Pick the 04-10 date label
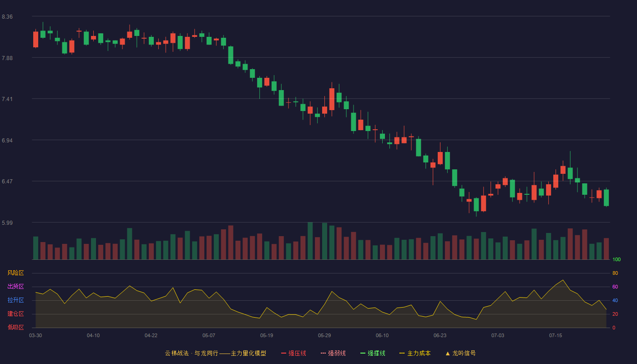Screen dimensions: 637x364 (93, 335)
